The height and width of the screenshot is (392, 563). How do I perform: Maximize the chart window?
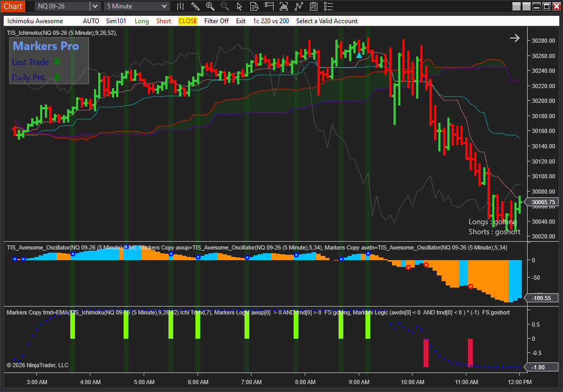point(547,6)
